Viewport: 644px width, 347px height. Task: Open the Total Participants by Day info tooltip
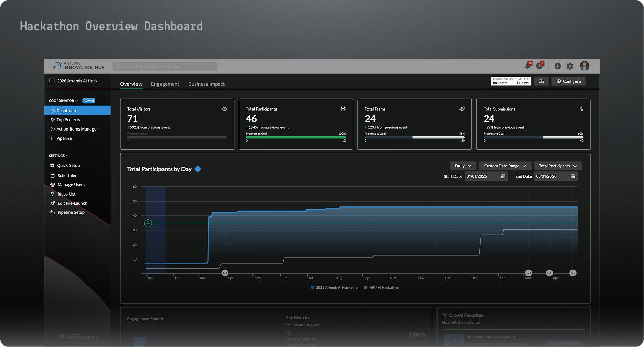pos(198,169)
